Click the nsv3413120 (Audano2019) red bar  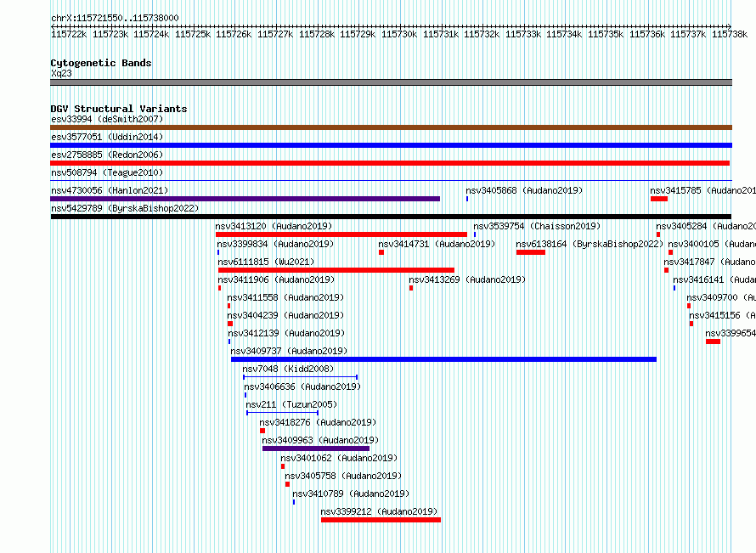(x=341, y=234)
